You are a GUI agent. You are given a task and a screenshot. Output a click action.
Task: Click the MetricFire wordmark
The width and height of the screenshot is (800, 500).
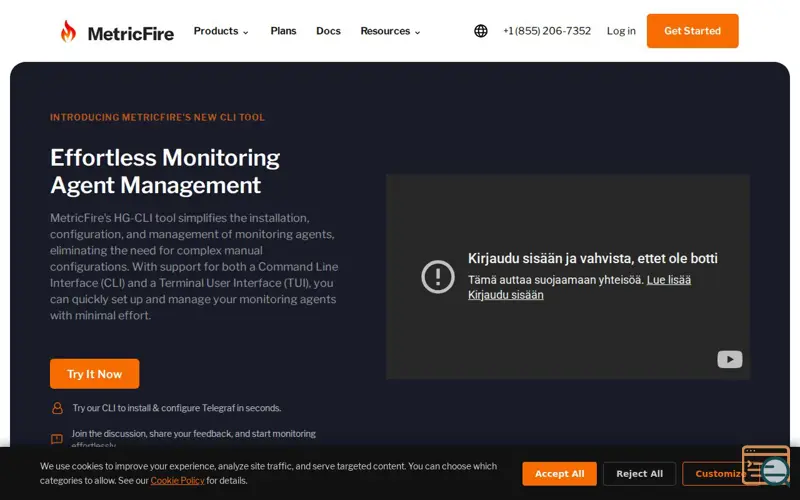pyautogui.click(x=131, y=34)
